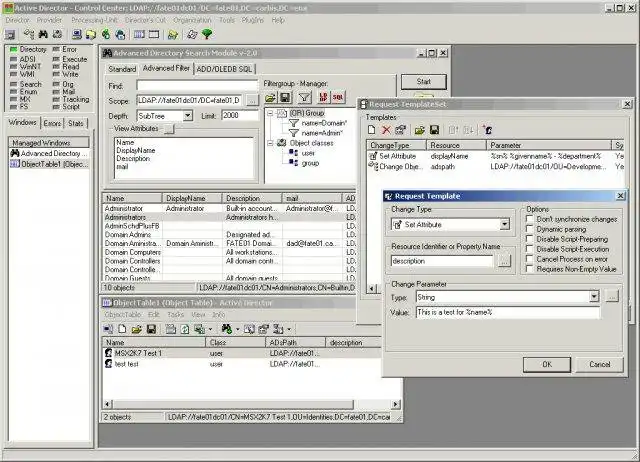Click the green tree icon in main toolbar
The width and height of the screenshot is (640, 462).
point(207,34)
